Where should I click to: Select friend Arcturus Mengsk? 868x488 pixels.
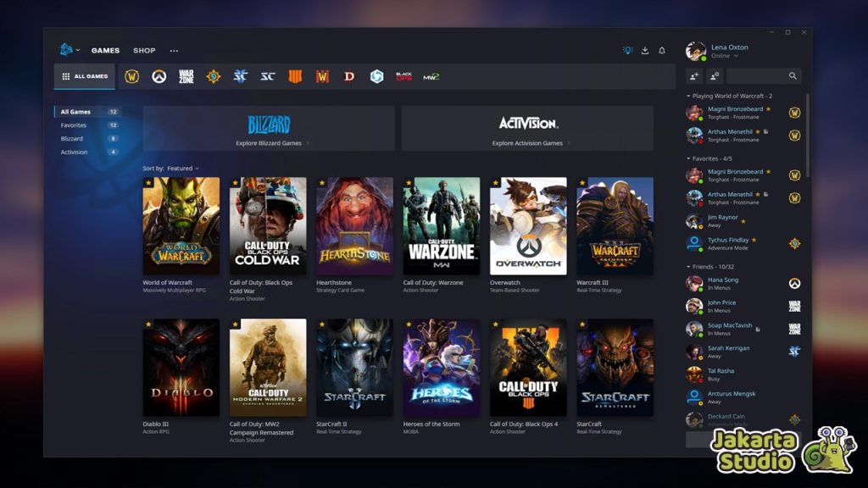[x=743, y=397]
